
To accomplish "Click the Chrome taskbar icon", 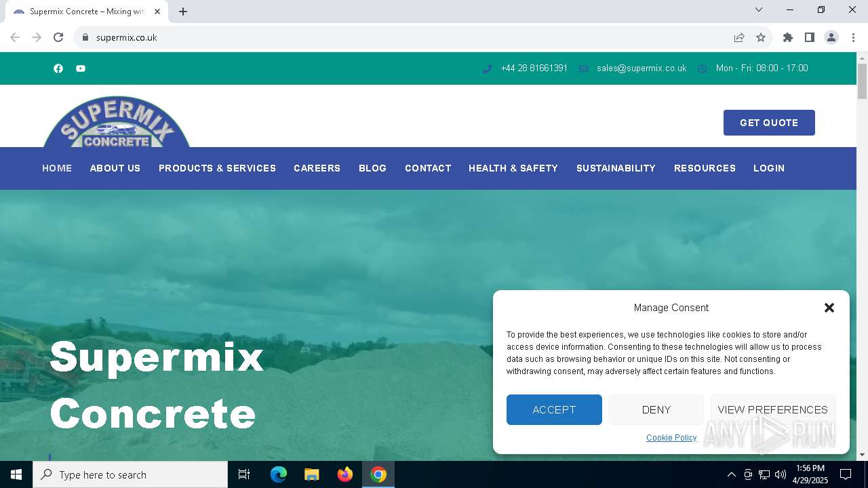I will tap(378, 474).
